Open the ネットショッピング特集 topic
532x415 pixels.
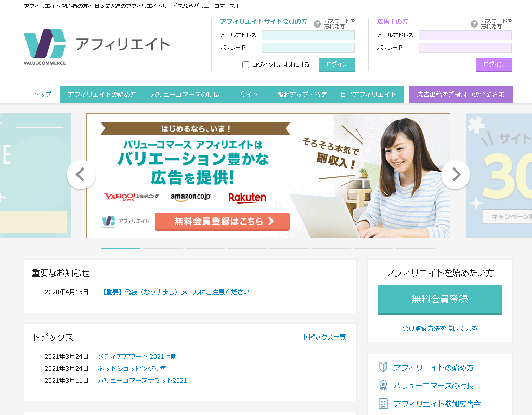click(x=132, y=368)
